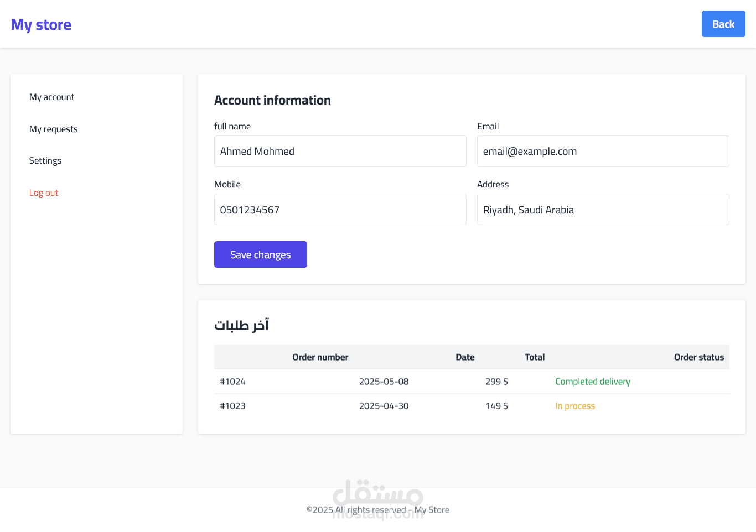
Task: Select the Account information heading
Action: coord(272,100)
